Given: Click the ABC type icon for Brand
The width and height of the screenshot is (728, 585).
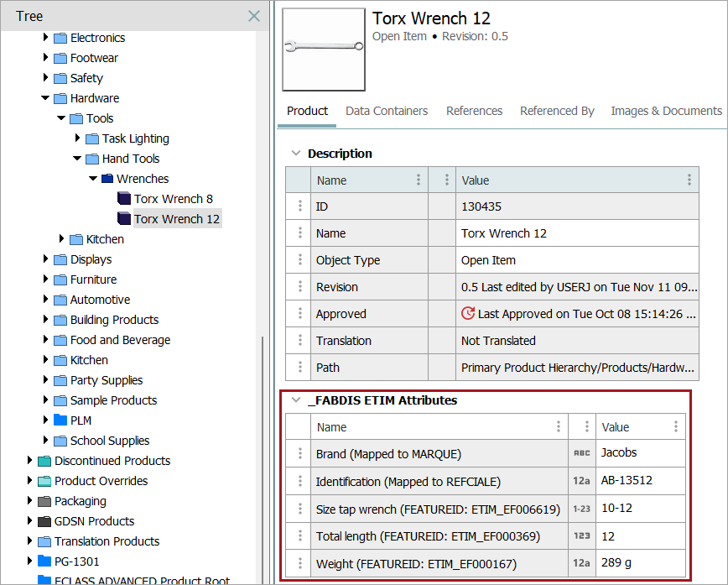Looking at the screenshot, I should [582, 453].
